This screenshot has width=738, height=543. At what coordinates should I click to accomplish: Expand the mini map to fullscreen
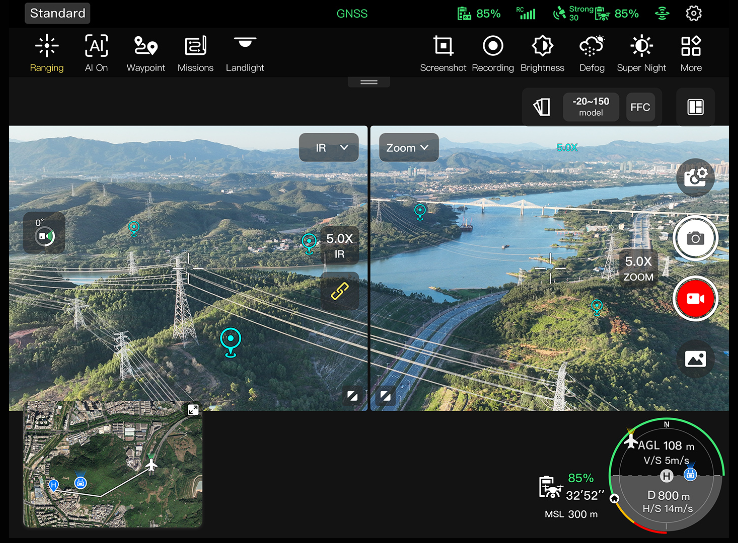click(x=193, y=410)
